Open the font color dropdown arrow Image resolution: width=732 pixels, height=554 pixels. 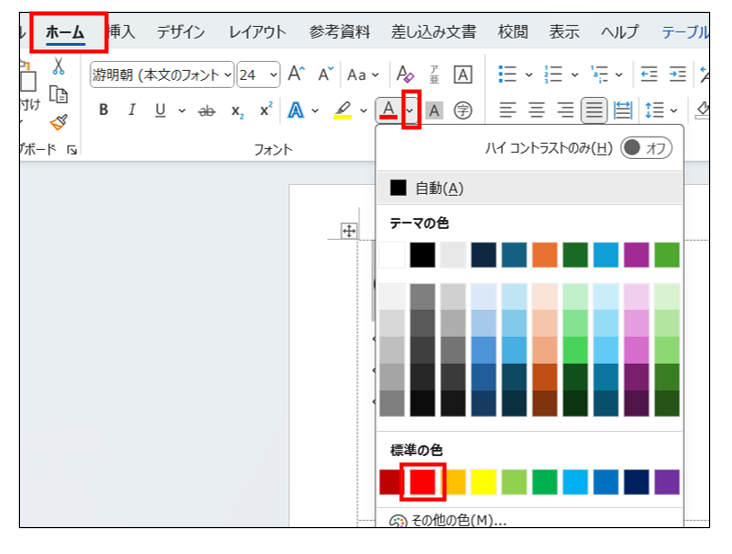point(410,111)
